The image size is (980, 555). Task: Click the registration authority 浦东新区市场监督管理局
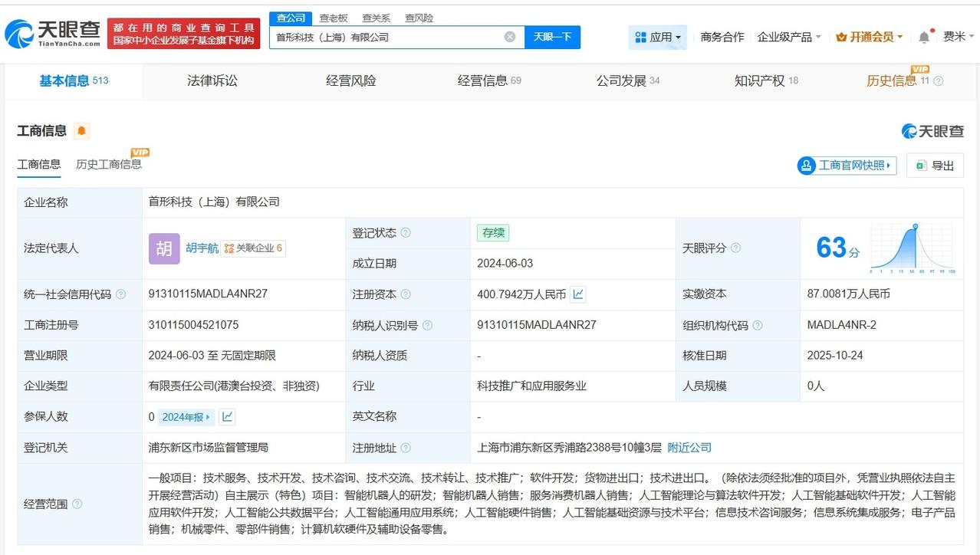click(209, 448)
